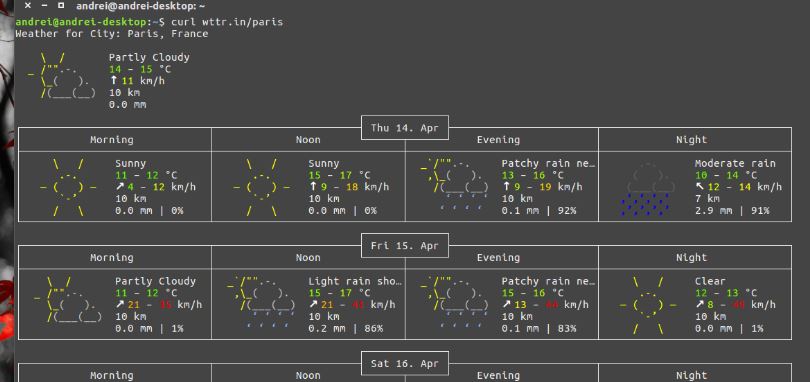Select the 'Fri 15. Apr' date header
The height and width of the screenshot is (382, 810).
click(x=404, y=246)
